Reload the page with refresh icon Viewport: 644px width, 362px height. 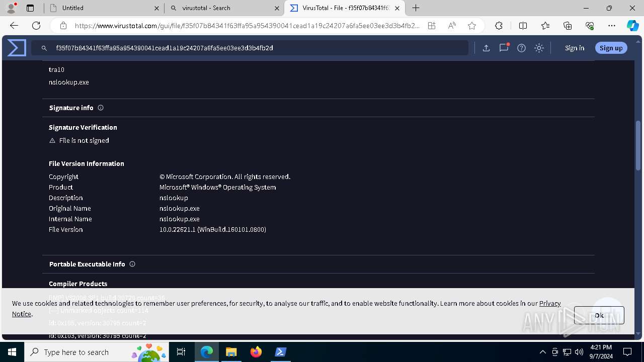(36, 26)
